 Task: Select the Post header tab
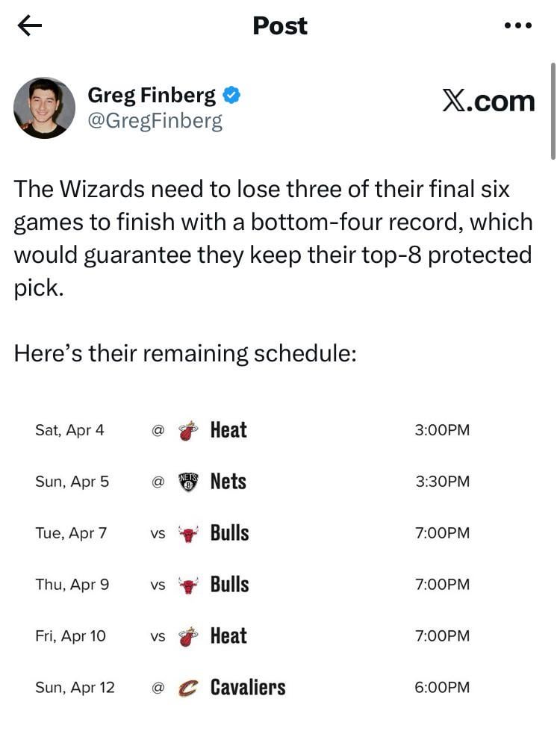tap(280, 25)
